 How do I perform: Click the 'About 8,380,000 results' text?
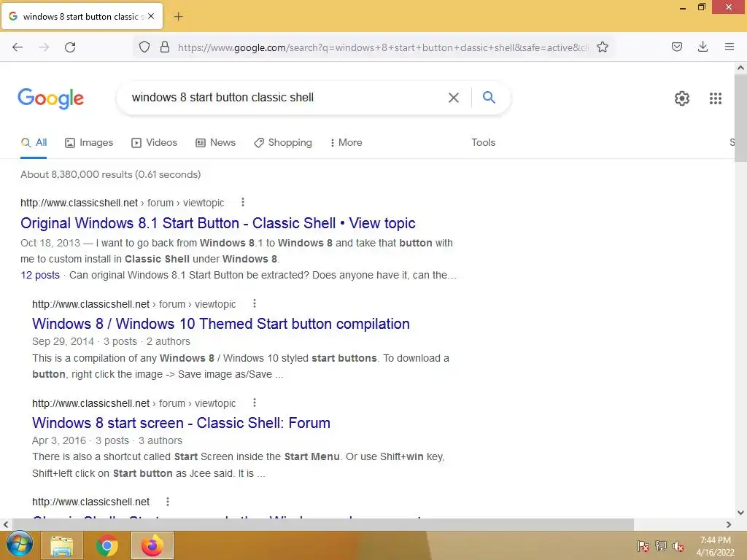click(x=111, y=174)
